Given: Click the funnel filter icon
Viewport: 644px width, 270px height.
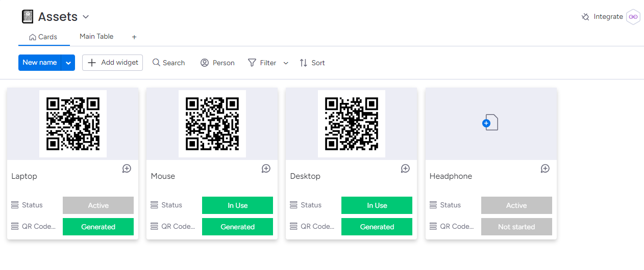Looking at the screenshot, I should pos(252,63).
